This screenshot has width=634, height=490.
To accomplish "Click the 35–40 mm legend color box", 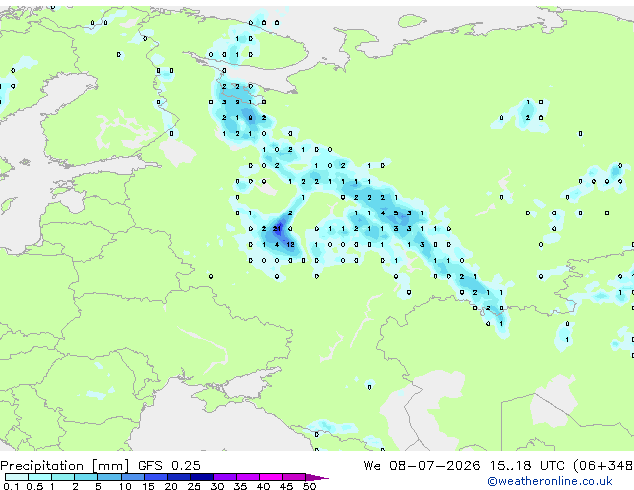I will pyautogui.click(x=248, y=477).
